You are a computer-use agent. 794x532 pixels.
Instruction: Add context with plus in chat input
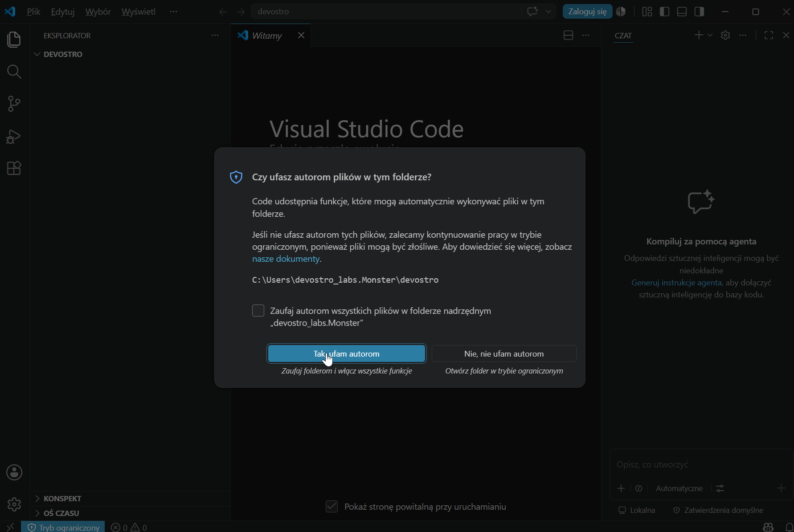[x=621, y=488]
